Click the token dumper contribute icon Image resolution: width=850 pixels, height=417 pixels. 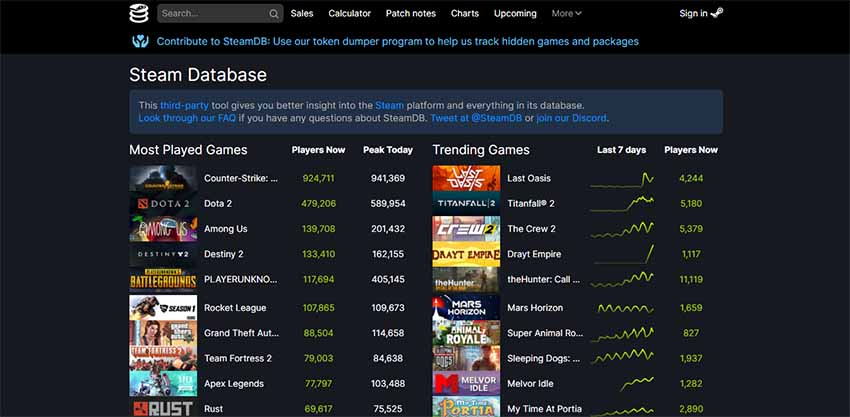[140, 41]
